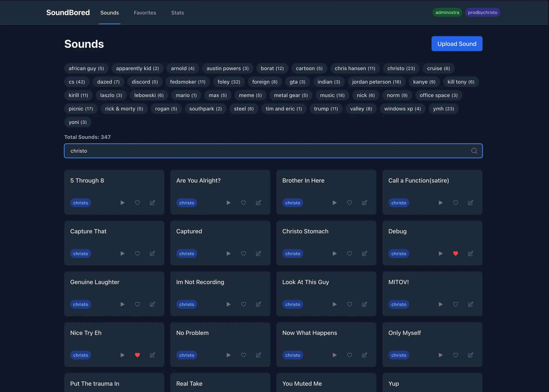This screenshot has height=392, width=549.
Task: Click the Upload Sound button
Action: point(457,44)
